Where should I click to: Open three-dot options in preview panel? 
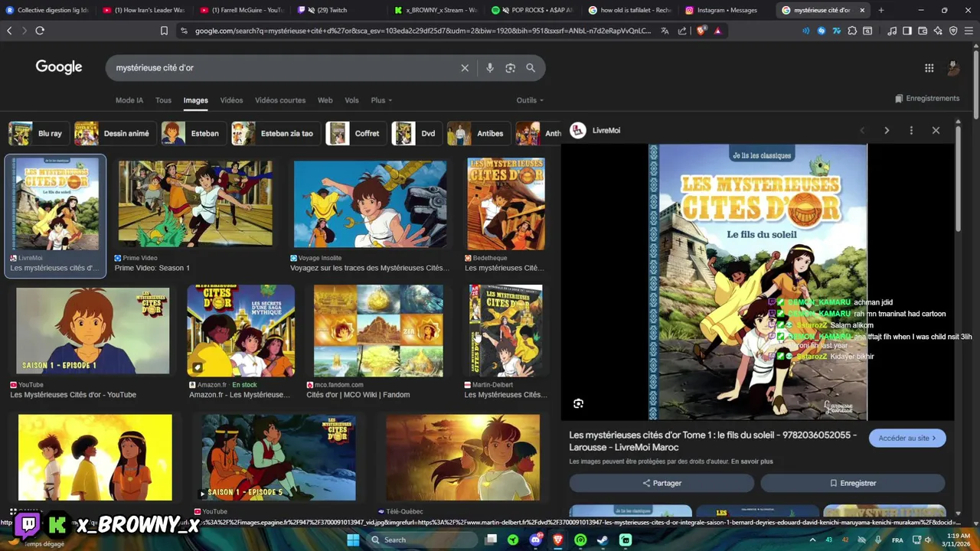pyautogui.click(x=911, y=130)
